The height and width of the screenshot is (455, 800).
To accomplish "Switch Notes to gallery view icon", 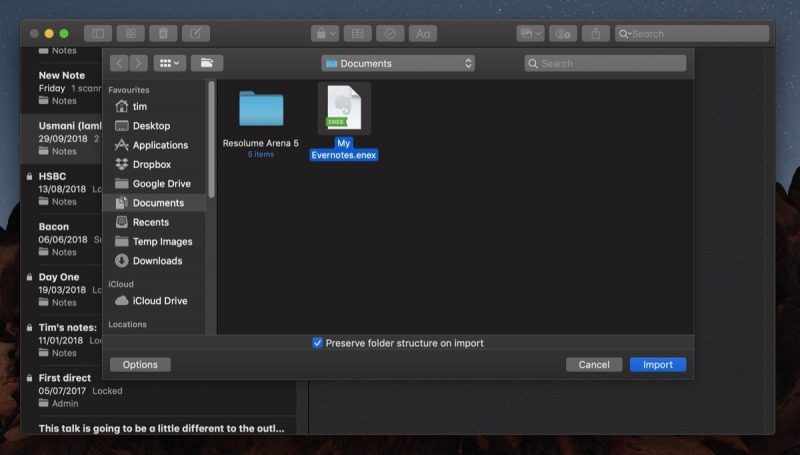I will [x=131, y=34].
